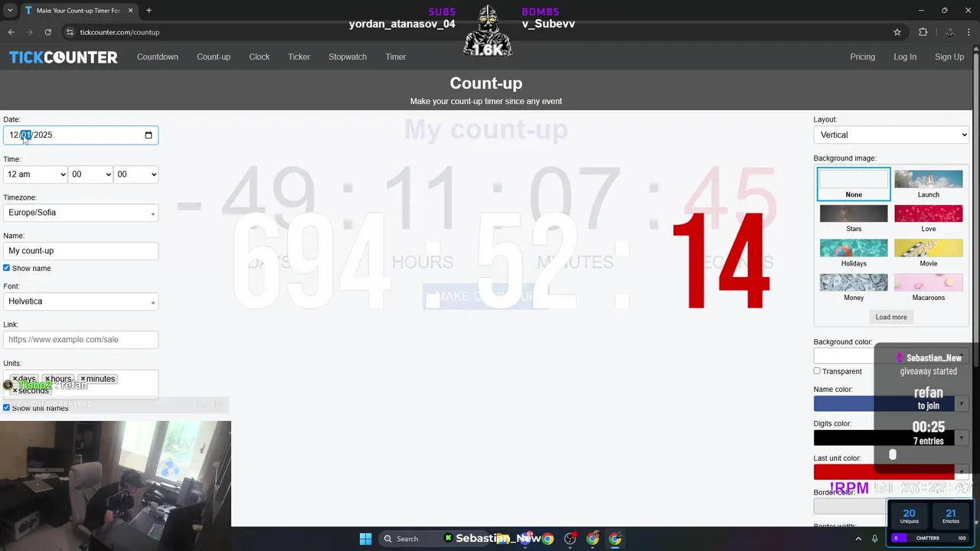Enable the Transparent background checkbox

pyautogui.click(x=817, y=371)
